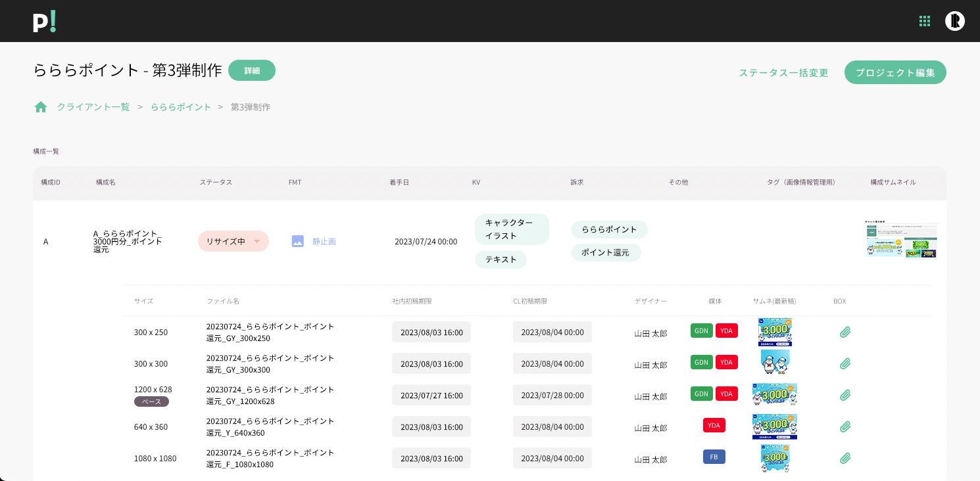This screenshot has height=481, width=980.
Task: Click the ららら ポイント 訴求 tag
Action: [x=609, y=229]
